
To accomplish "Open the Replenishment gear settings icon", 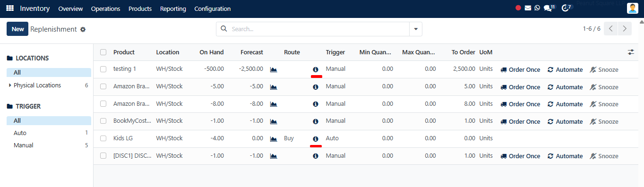I will tap(83, 29).
